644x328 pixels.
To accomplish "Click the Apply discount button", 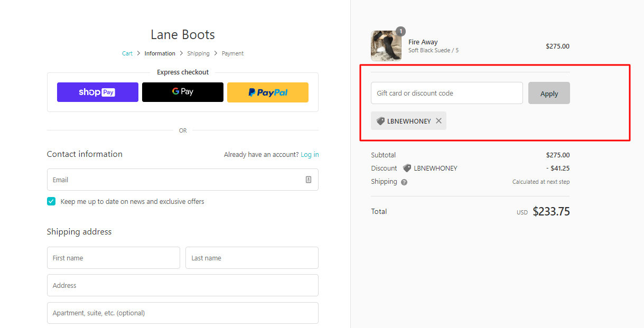I will click(549, 93).
